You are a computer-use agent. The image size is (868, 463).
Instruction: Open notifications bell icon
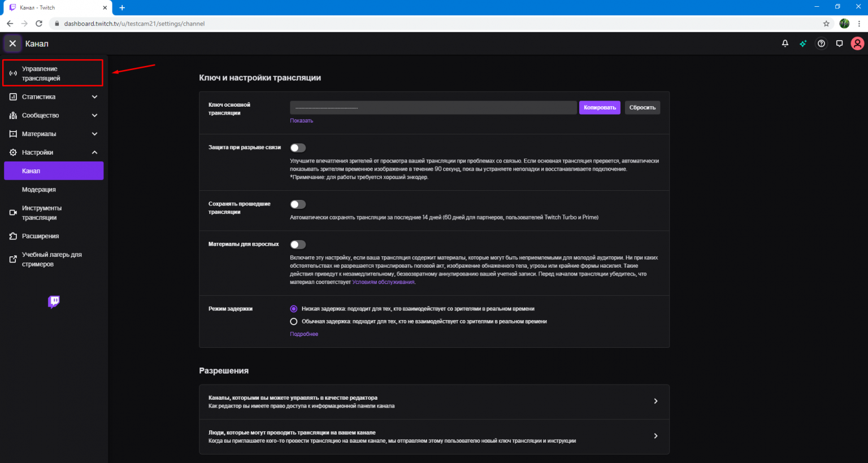click(785, 43)
